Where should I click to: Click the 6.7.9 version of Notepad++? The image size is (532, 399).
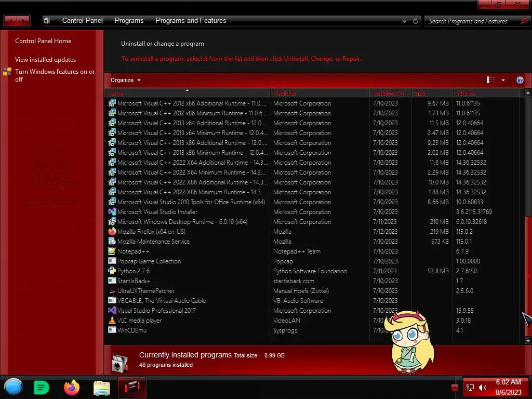[x=462, y=251]
